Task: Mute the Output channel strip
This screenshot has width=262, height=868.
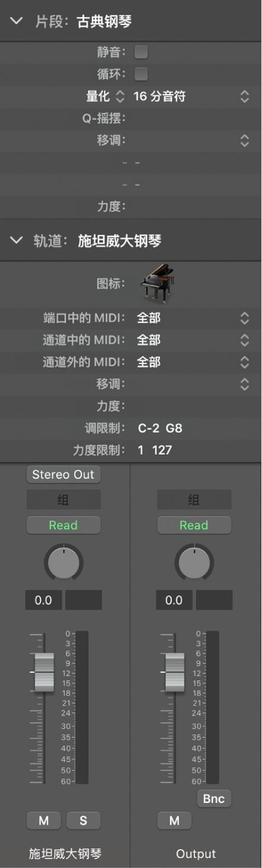Action: [x=174, y=820]
